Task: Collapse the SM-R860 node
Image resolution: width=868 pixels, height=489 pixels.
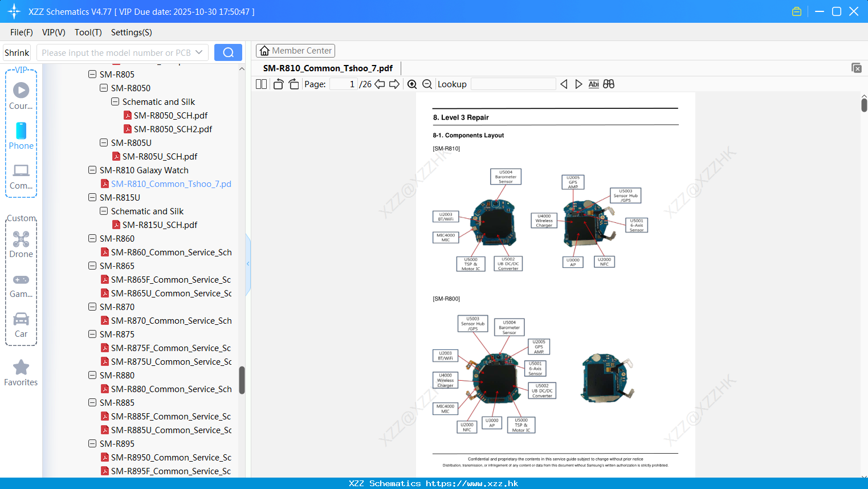Action: pyautogui.click(x=92, y=238)
